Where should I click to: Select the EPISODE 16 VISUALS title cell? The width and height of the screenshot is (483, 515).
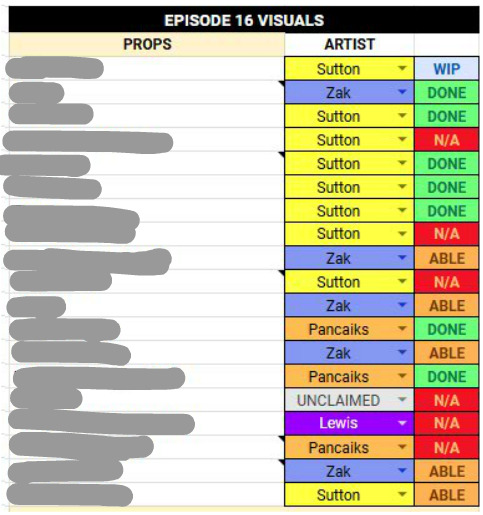pos(244,20)
